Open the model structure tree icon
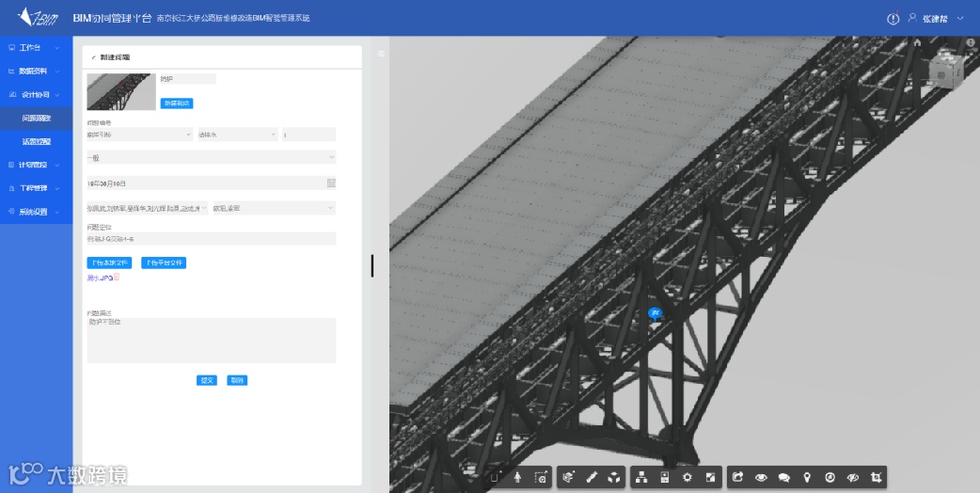This screenshot has height=493, width=980. 640,478
